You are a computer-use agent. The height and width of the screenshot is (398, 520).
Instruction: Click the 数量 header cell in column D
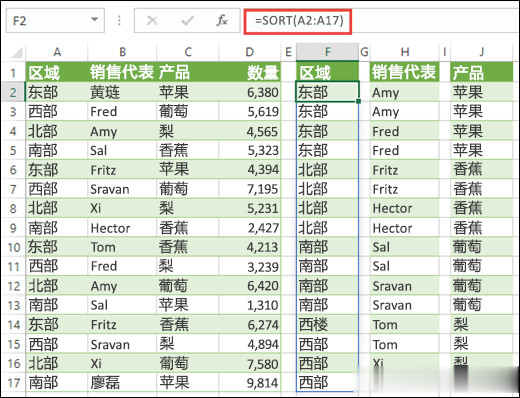pyautogui.click(x=250, y=72)
